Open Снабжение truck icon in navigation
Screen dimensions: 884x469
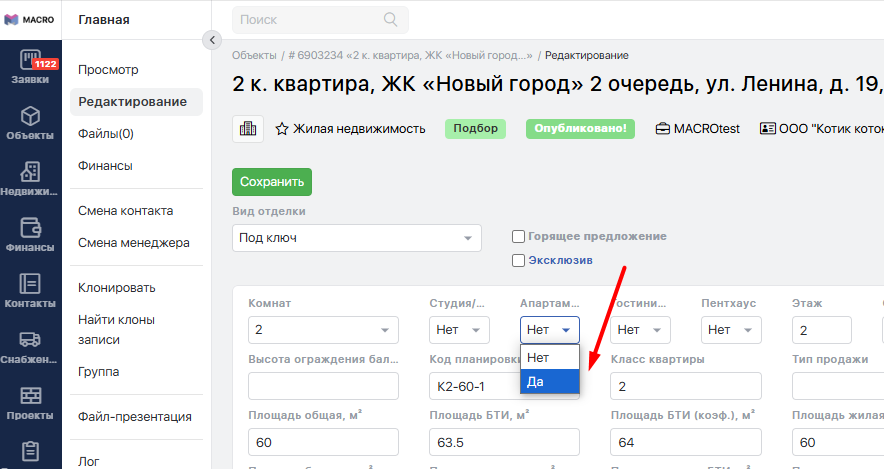tap(30, 346)
